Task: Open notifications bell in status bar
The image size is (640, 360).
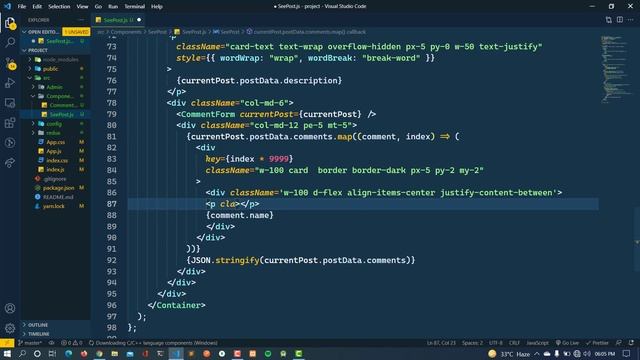Action: (631, 343)
